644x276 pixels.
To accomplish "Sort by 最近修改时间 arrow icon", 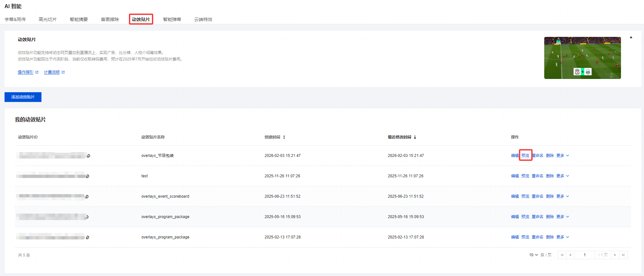I will coord(415,137).
